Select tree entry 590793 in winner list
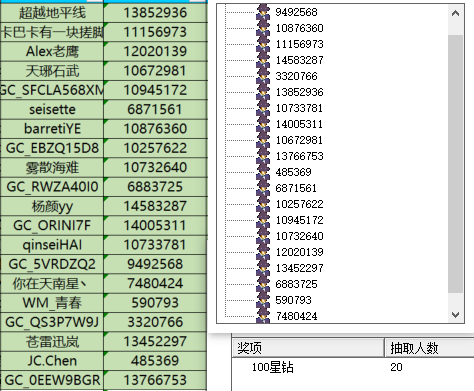474x391 pixels. [293, 300]
